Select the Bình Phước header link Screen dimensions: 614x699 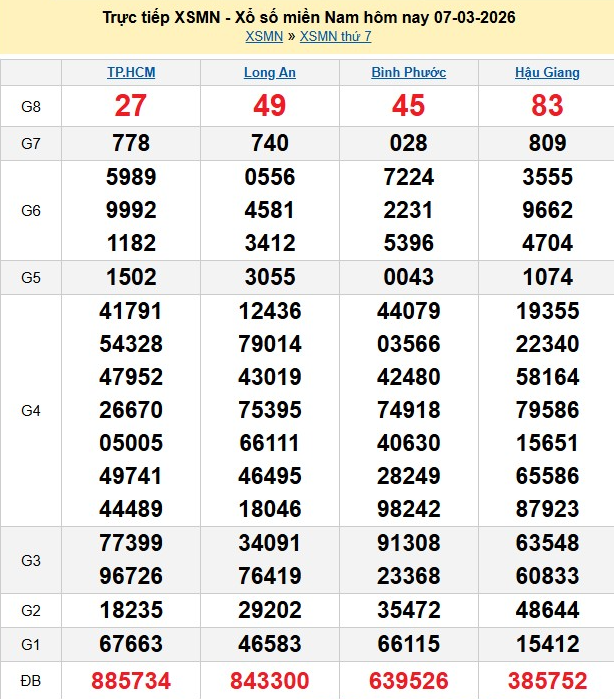click(408, 73)
